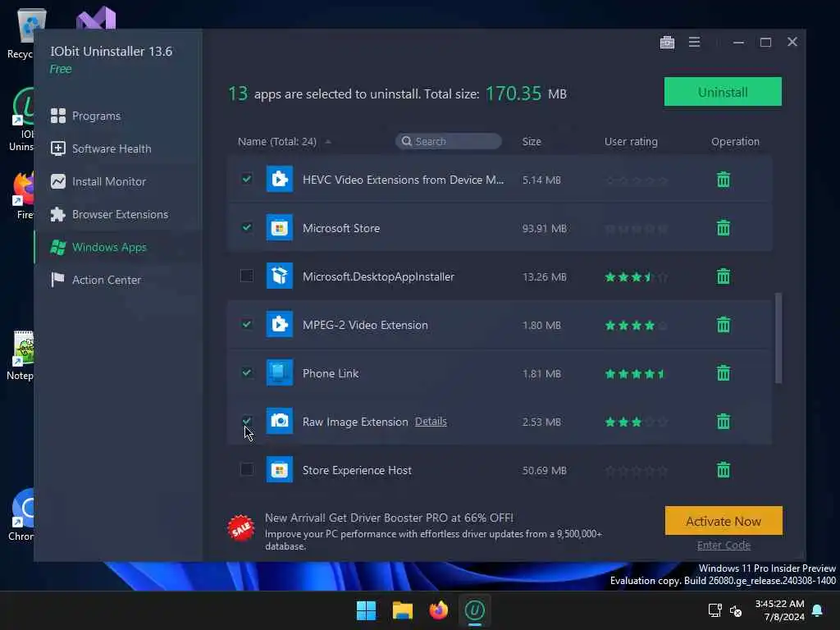
Task: Click the Store Experience Host app icon
Action: coord(280,469)
